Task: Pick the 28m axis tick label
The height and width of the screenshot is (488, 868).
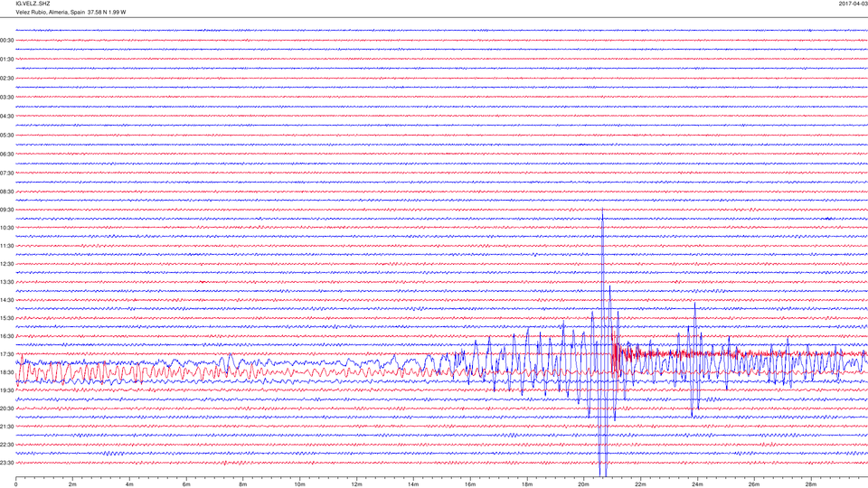Action: click(810, 484)
